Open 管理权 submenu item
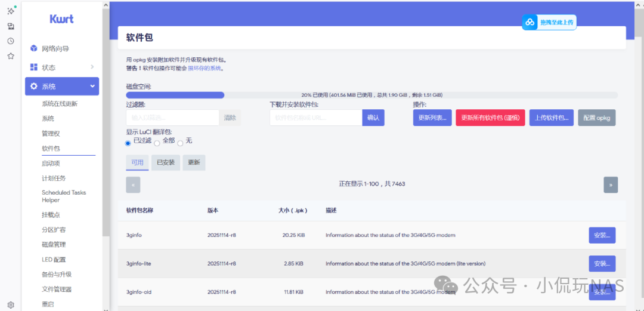 (51, 133)
